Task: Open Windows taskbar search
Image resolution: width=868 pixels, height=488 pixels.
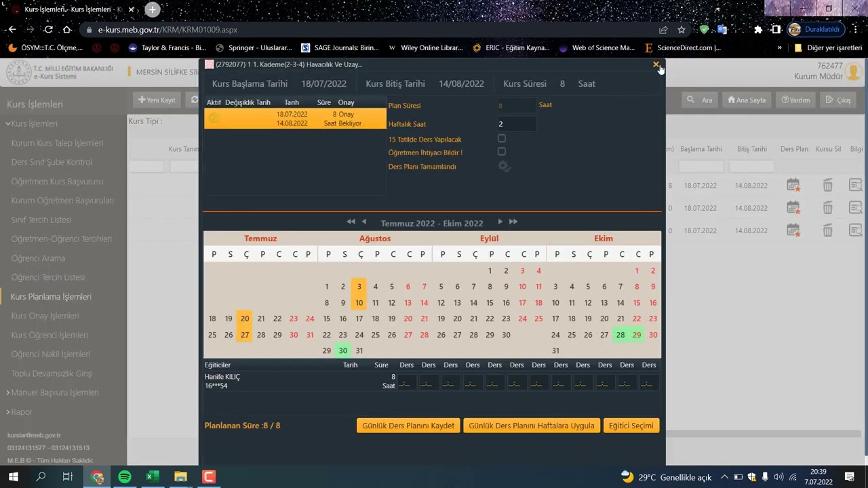Action: pos(41,476)
